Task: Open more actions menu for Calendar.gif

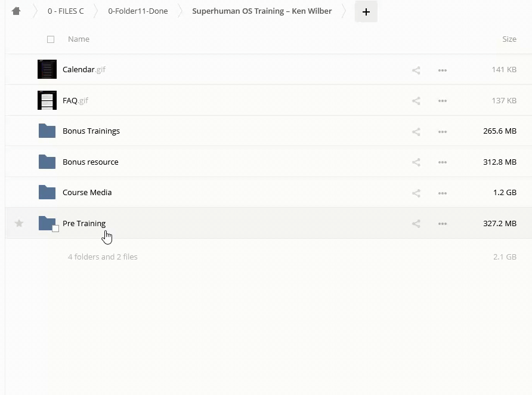Action: point(443,70)
